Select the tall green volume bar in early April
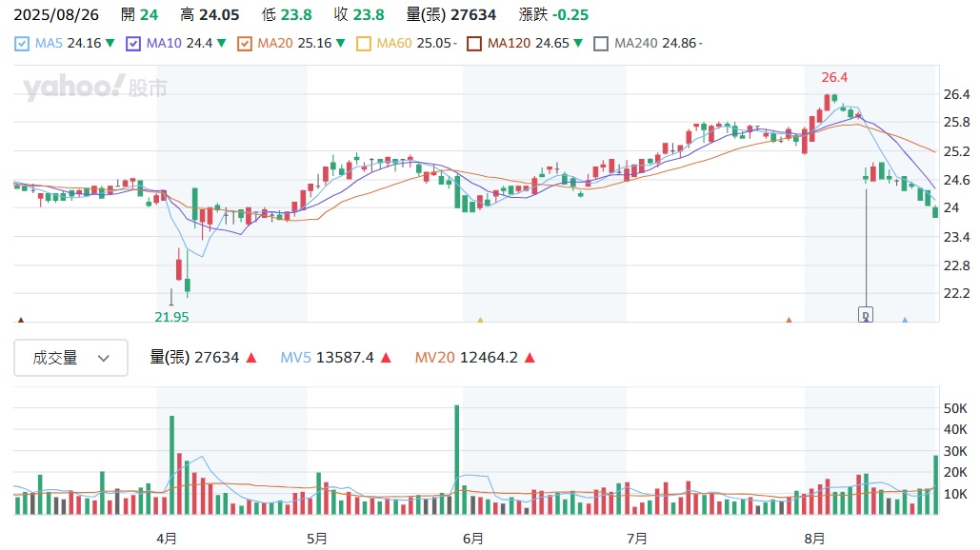Screen dimensions: 980x550 [x=171, y=464]
